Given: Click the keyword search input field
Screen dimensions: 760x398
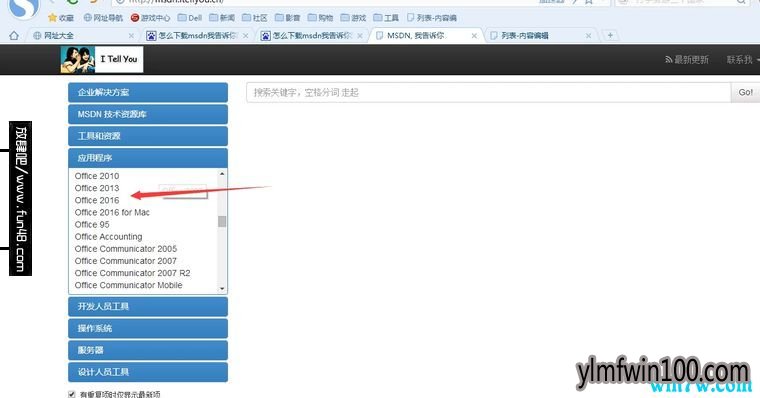Looking at the screenshot, I should (x=489, y=93).
